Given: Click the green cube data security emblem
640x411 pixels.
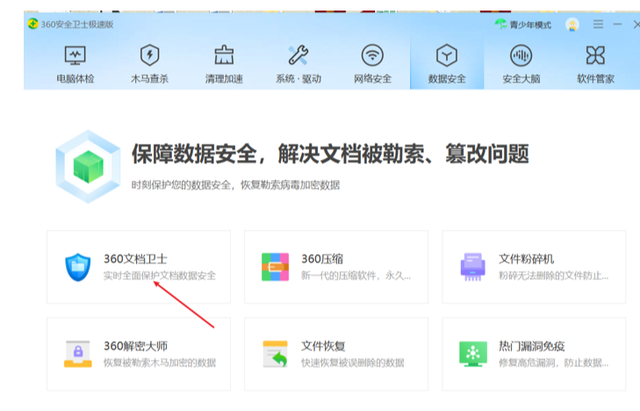Looking at the screenshot, I should point(88,167).
